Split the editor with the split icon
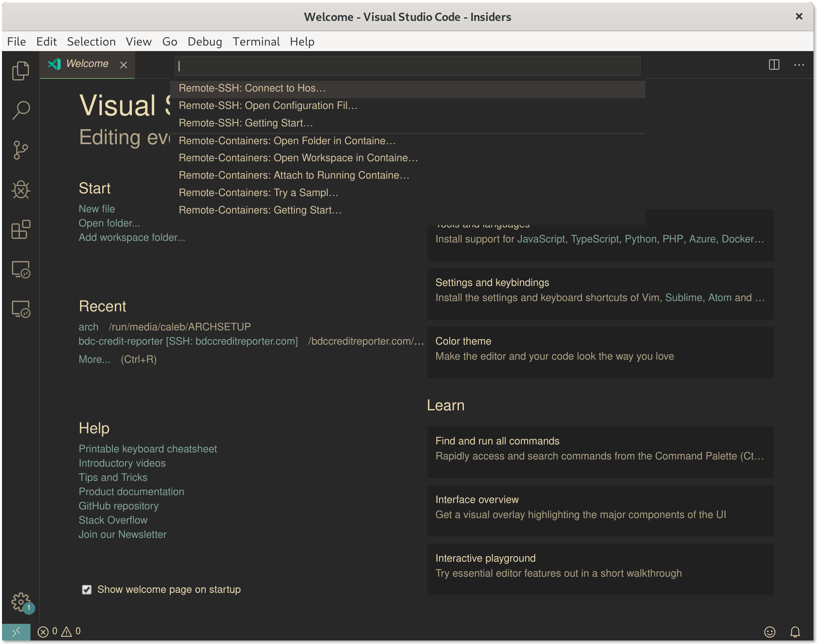Screen dimensions: 817x644 coord(774,65)
